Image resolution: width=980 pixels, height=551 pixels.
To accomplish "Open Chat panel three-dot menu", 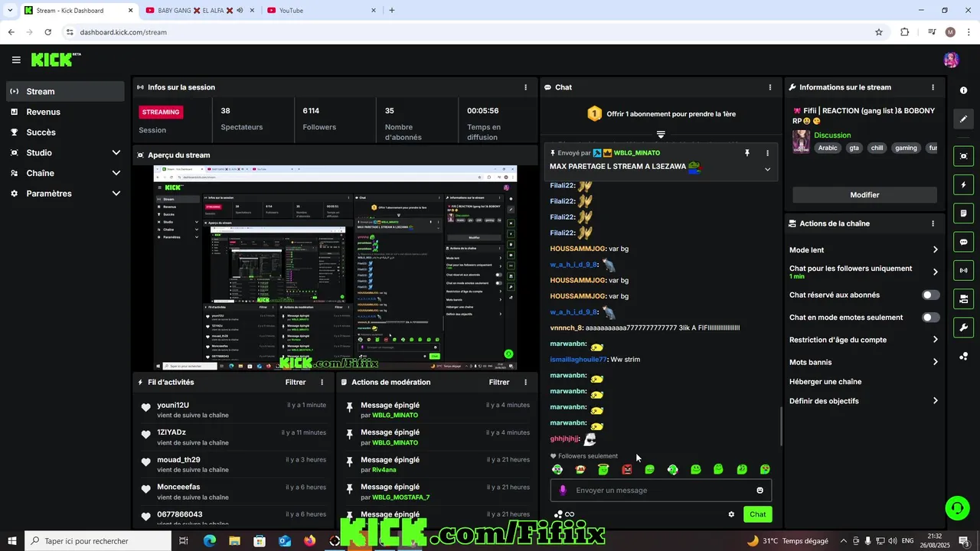I will [769, 87].
